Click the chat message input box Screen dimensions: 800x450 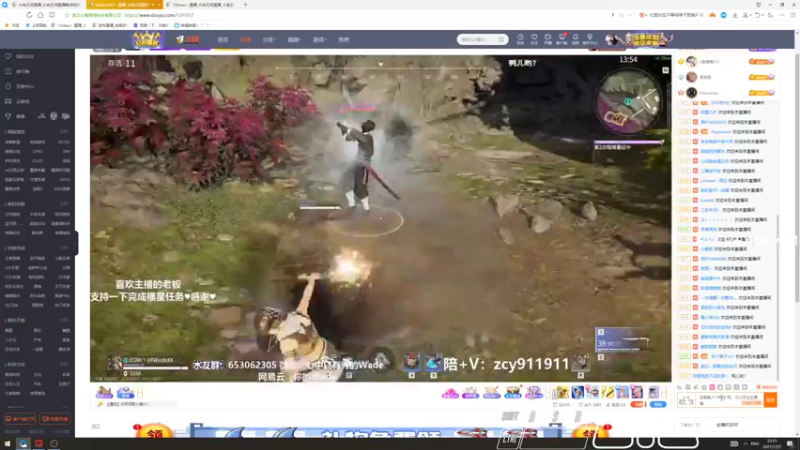point(730,400)
